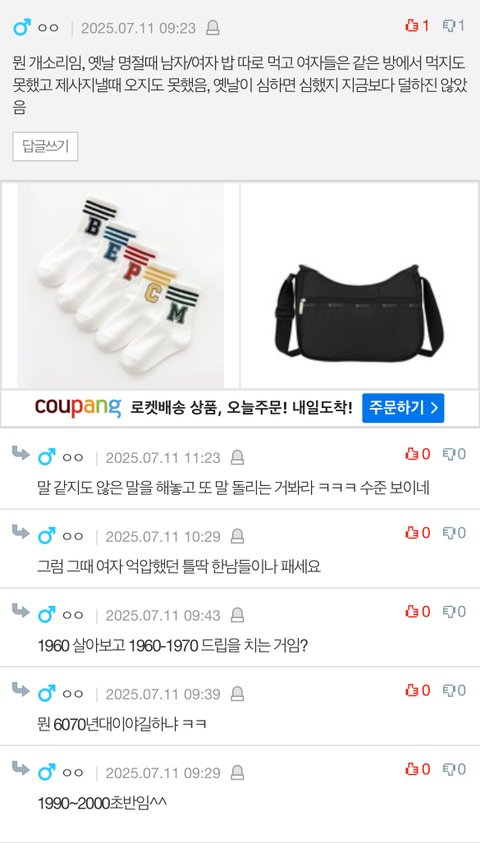Upvote the 10:29 reply
This screenshot has height=843, width=480.
coord(418,533)
